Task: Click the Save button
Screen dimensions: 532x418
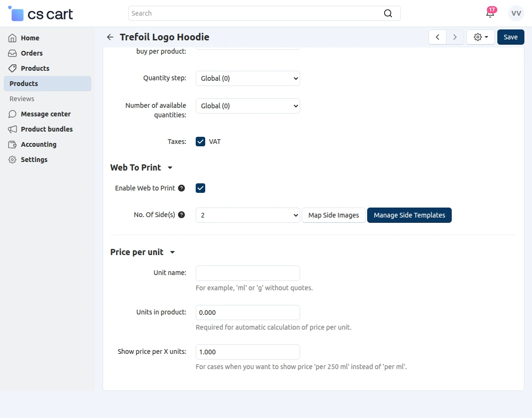Action: click(x=510, y=37)
